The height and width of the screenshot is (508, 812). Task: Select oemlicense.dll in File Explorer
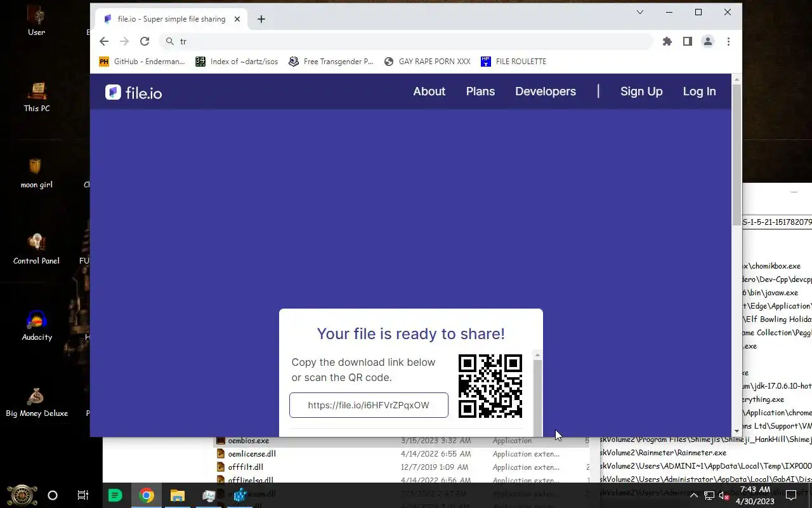(x=252, y=454)
